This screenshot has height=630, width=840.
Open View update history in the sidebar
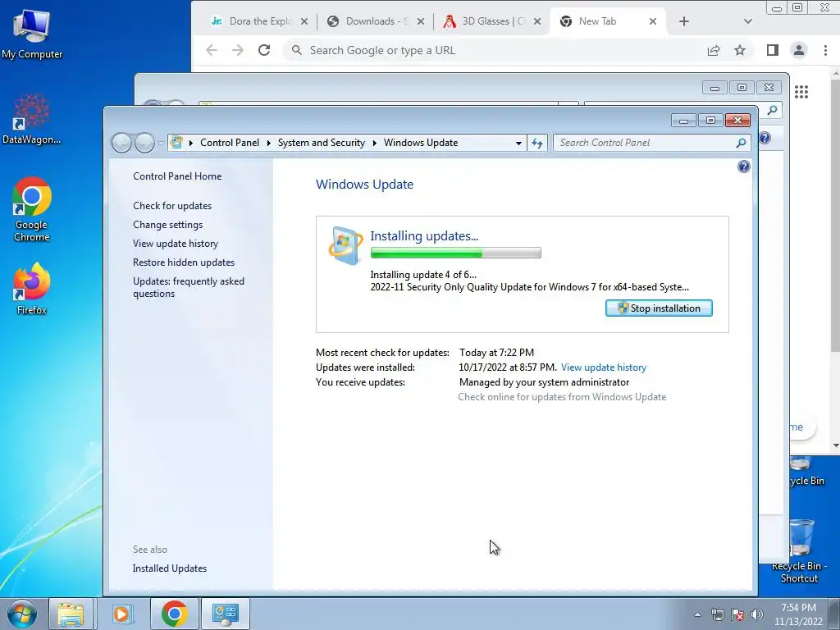176,243
